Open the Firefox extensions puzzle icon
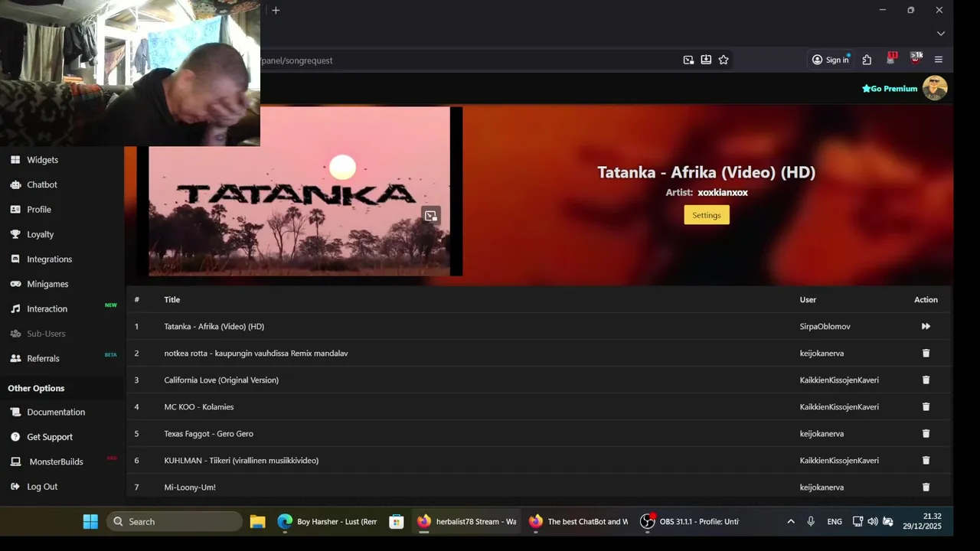 point(867,60)
